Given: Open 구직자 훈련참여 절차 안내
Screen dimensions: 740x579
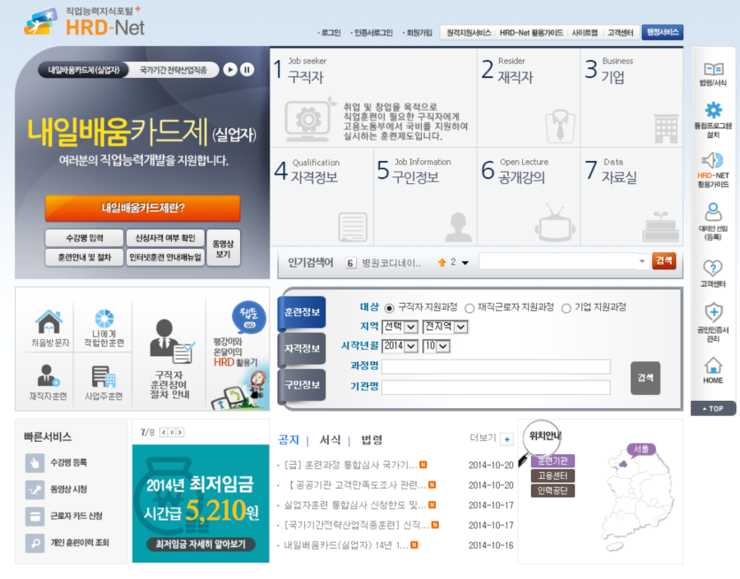Looking at the screenshot, I should [x=169, y=359].
